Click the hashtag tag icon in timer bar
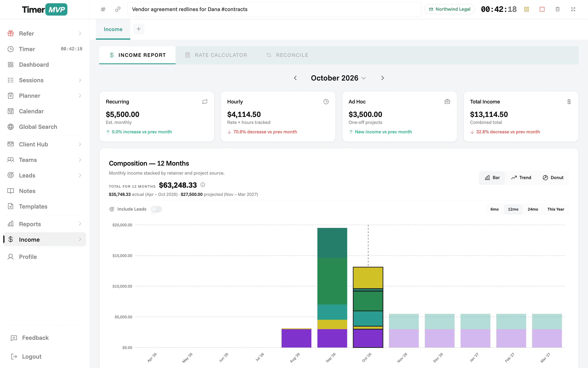The width and height of the screenshot is (588, 368). pyautogui.click(x=103, y=9)
